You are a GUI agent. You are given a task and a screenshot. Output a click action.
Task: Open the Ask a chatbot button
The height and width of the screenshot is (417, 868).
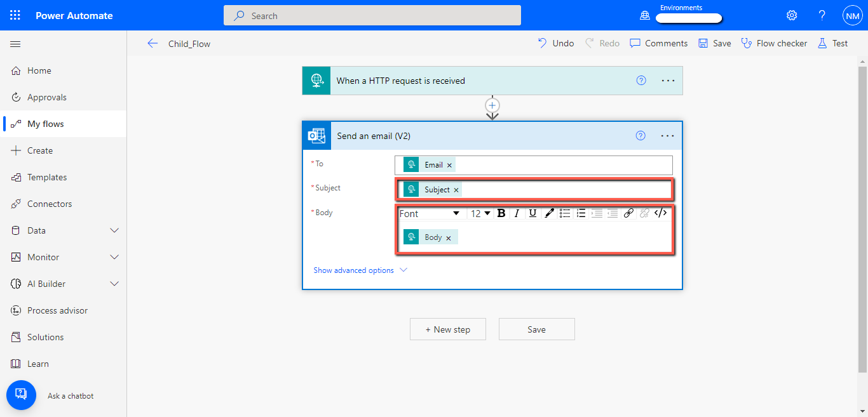click(21, 395)
